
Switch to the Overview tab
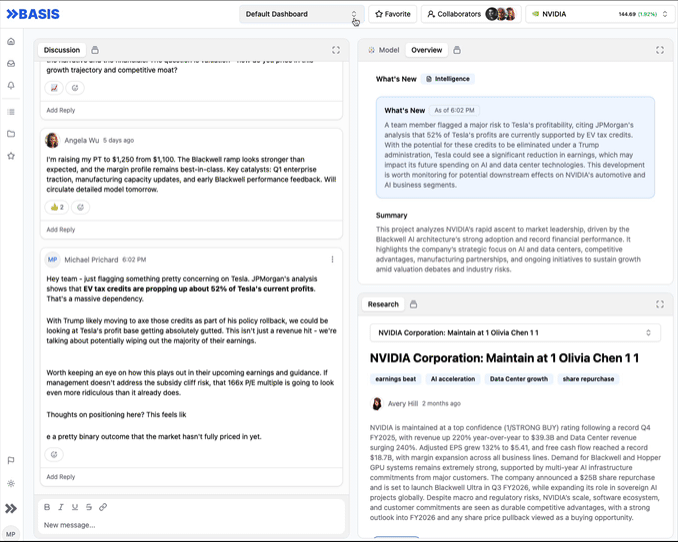point(426,50)
